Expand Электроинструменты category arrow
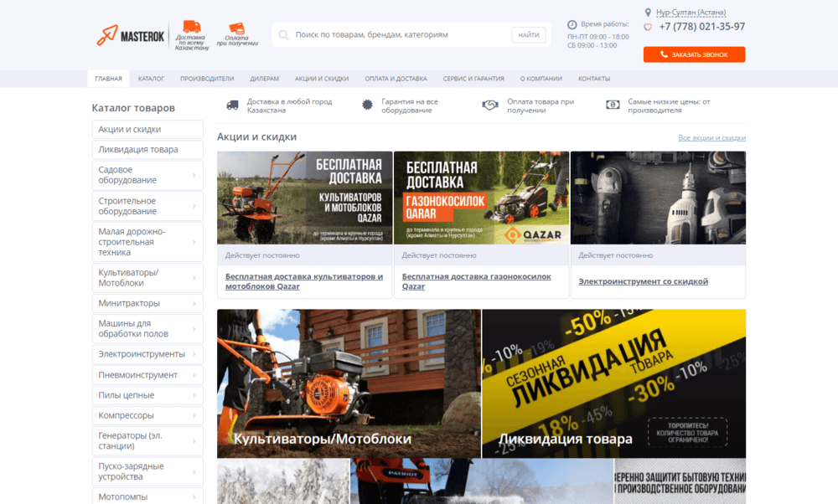Viewport: 838px width, 504px height. tap(194, 354)
